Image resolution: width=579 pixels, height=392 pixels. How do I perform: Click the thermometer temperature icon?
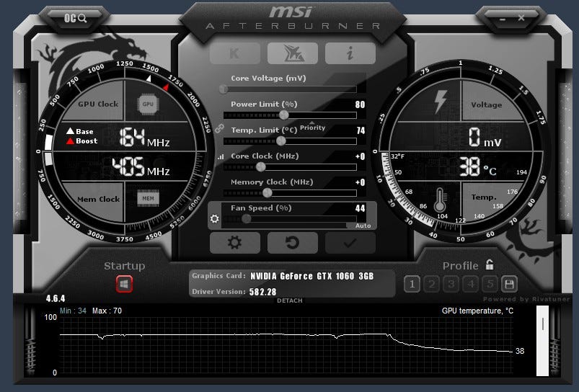click(x=439, y=200)
